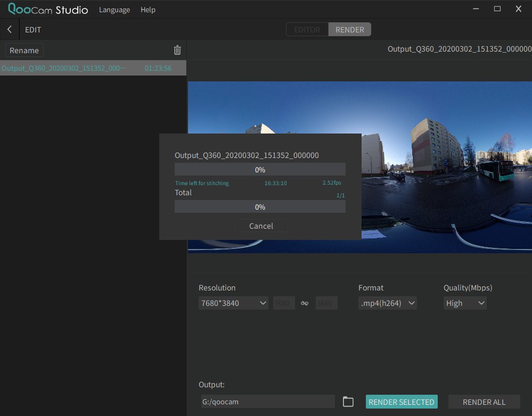Click the 'Time left for stitching' label

point(202,183)
